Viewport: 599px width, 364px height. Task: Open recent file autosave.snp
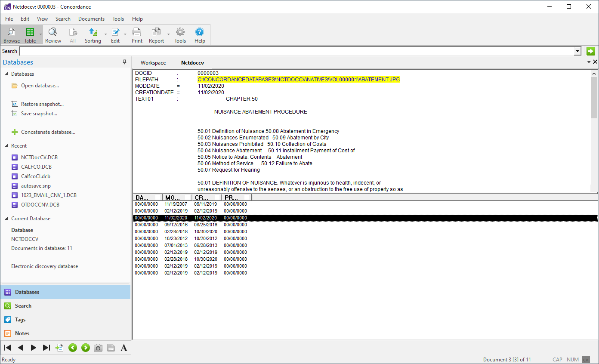(x=36, y=186)
